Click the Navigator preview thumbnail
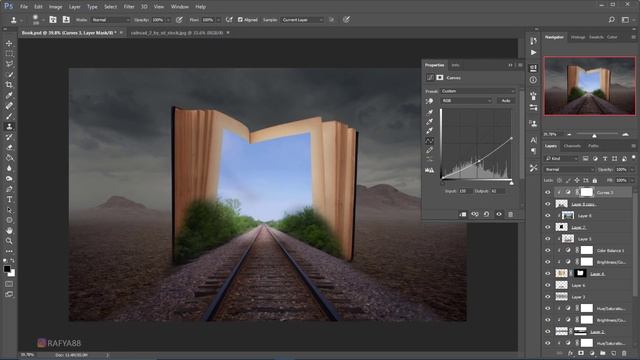Viewport: 640px width, 360px height. pyautogui.click(x=589, y=86)
